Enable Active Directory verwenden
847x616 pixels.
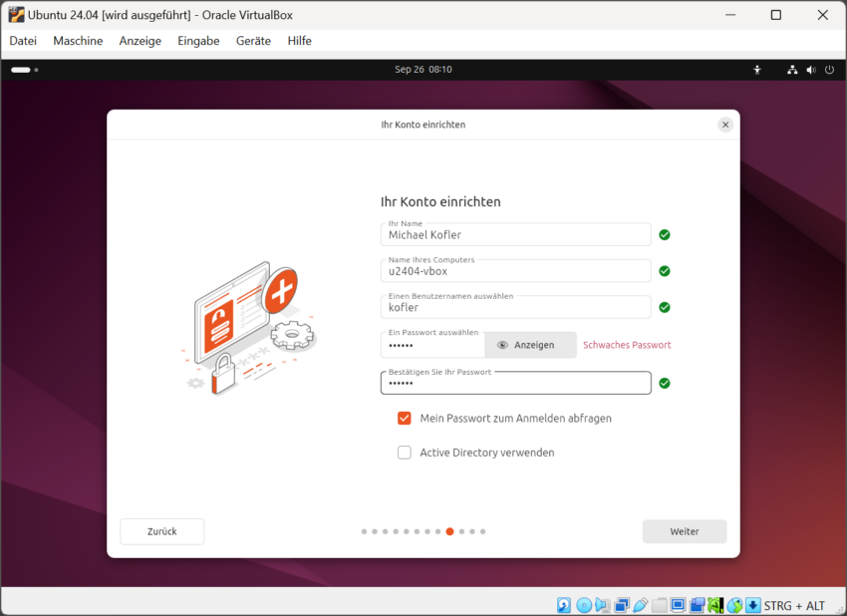coord(405,453)
